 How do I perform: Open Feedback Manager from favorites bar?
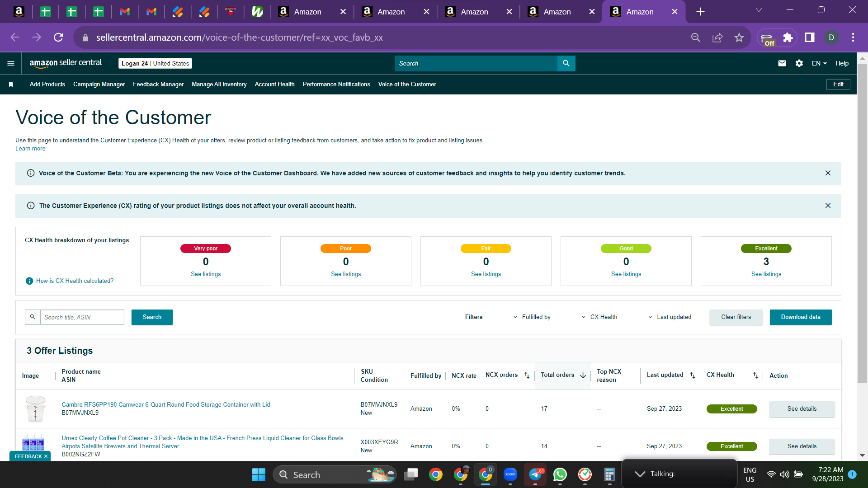158,84
